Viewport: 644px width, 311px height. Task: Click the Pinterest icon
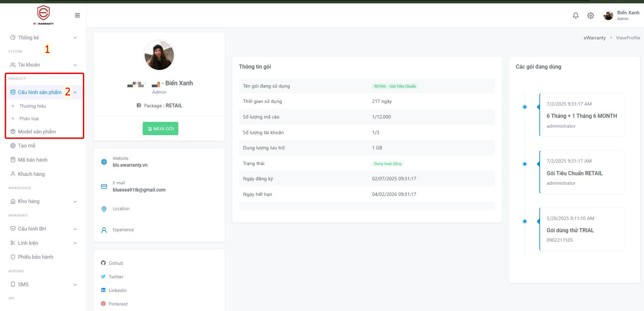coord(103,304)
